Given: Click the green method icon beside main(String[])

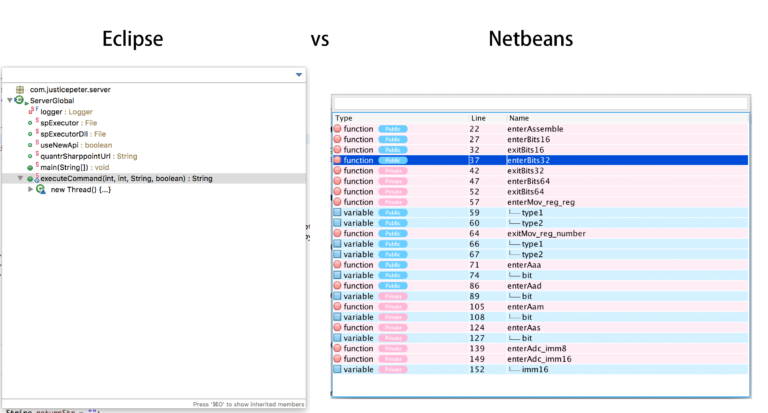Looking at the screenshot, I should pyautogui.click(x=30, y=168).
